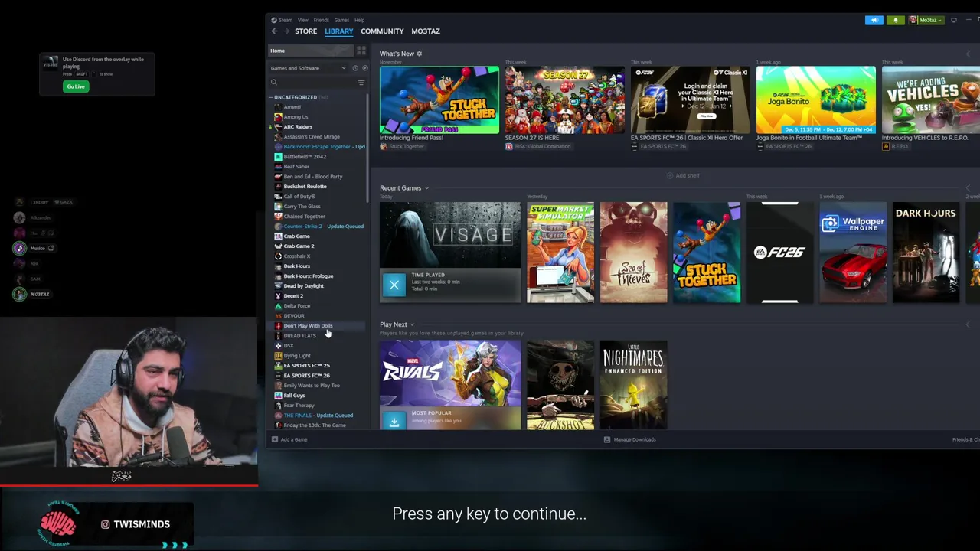The height and width of the screenshot is (551, 980).
Task: Click Go Live in Discord overlay
Action: [76, 86]
